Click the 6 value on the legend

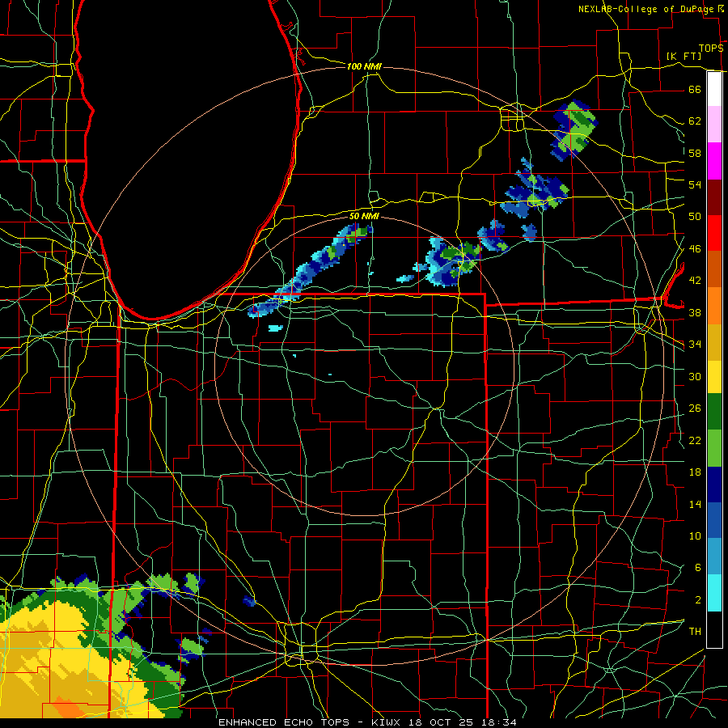697,568
